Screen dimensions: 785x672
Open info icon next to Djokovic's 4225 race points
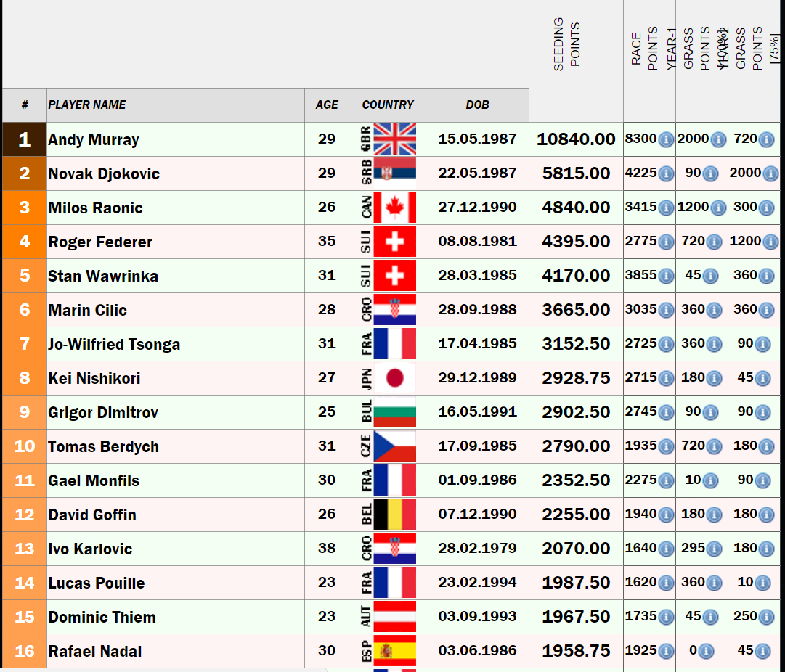pyautogui.click(x=665, y=173)
